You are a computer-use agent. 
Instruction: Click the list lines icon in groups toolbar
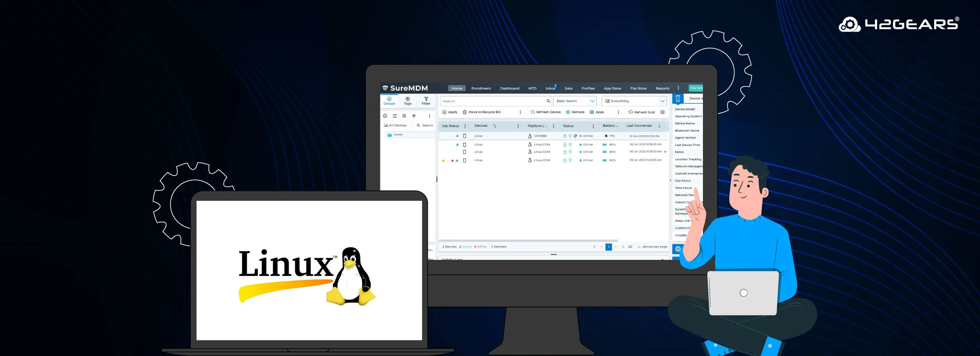click(x=395, y=116)
